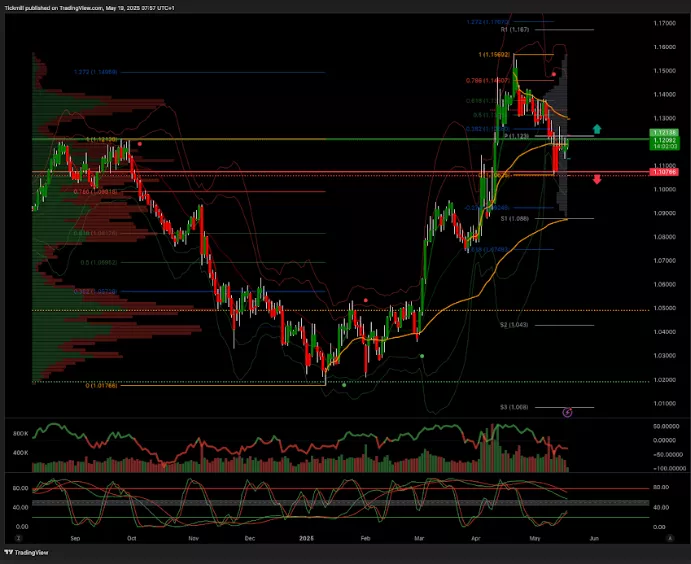Image resolution: width=691 pixels, height=564 pixels.
Task: Click the circular icon left of the time axis
Action: pyautogui.click(x=17, y=537)
